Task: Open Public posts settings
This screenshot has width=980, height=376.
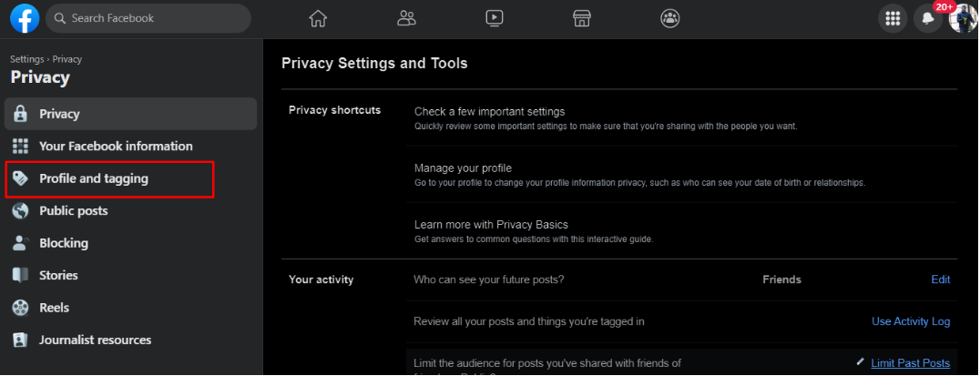Action: pos(73,211)
